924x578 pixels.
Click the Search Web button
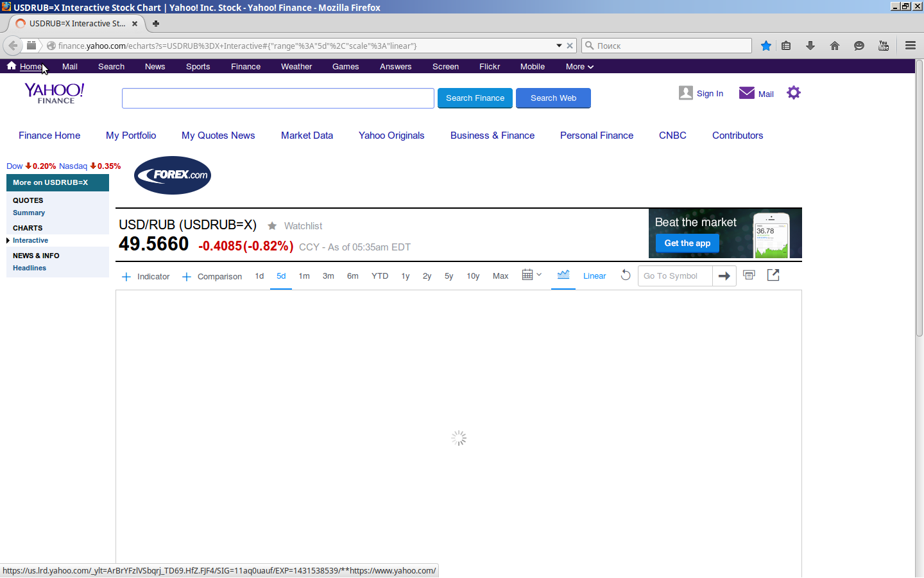tap(553, 98)
